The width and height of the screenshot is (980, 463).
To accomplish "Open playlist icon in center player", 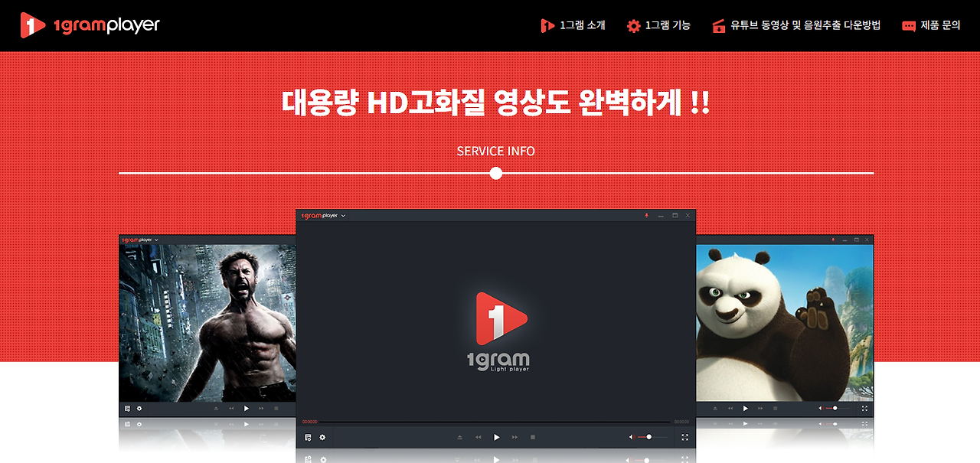I will click(x=308, y=437).
